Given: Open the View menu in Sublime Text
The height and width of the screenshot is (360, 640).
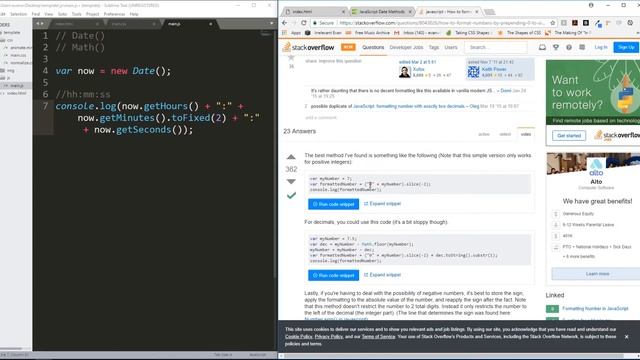Looking at the screenshot, I should (49, 14).
